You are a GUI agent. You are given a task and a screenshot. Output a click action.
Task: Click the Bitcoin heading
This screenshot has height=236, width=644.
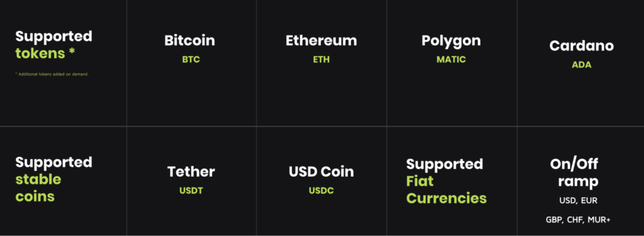tap(190, 40)
